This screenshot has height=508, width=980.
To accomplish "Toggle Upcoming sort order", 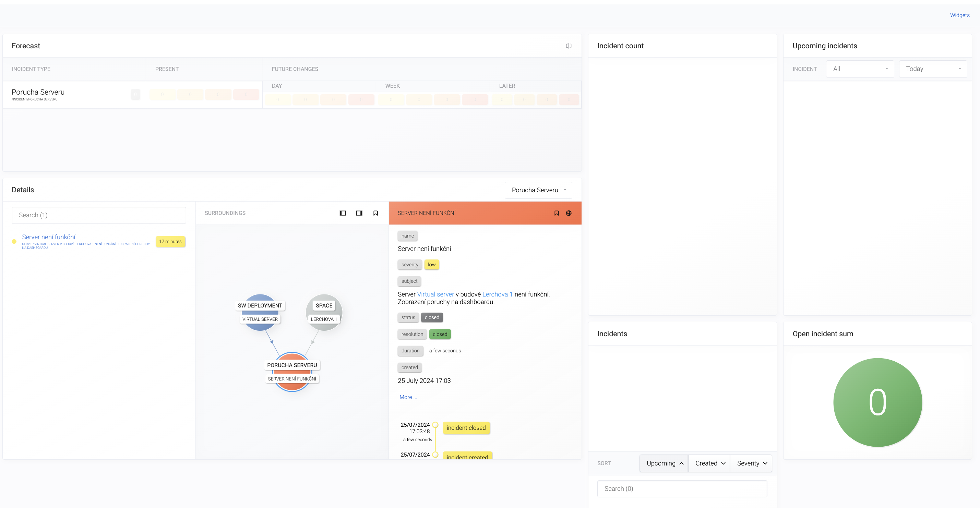I will click(664, 463).
